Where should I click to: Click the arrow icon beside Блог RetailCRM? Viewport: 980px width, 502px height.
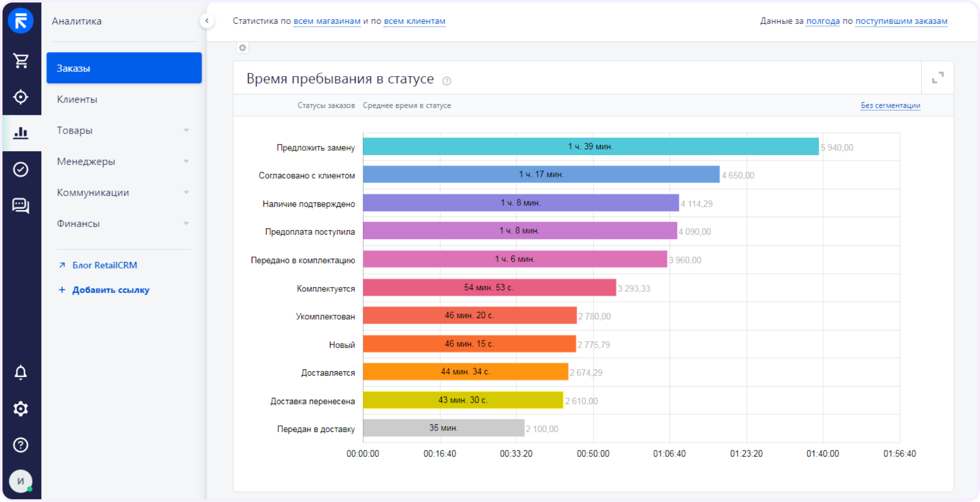coord(62,265)
